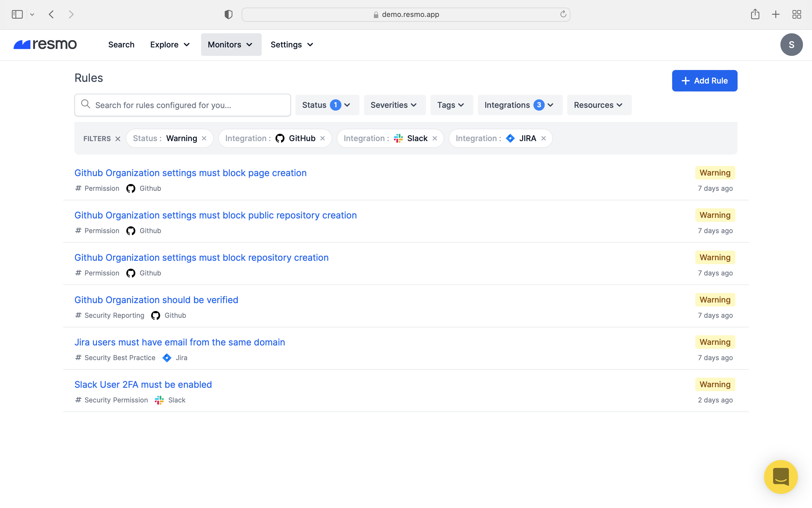This screenshot has width=812, height=508.
Task: Click the search magnifier icon in rules search
Action: click(85, 104)
